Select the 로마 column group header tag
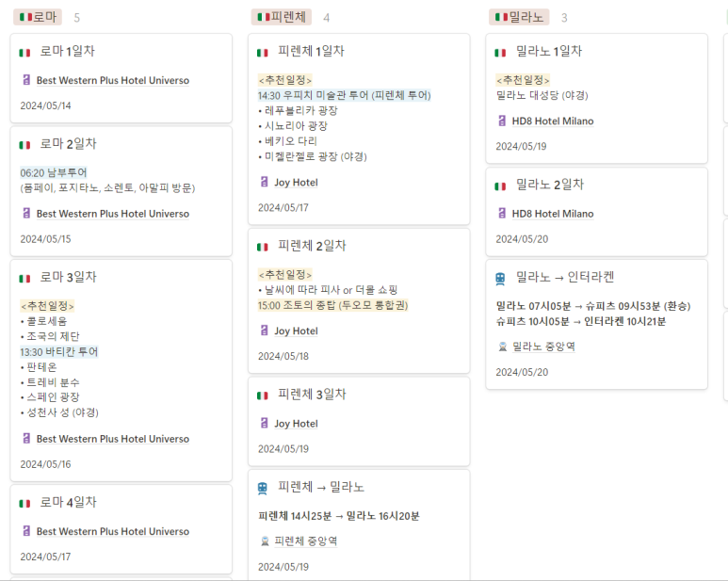 (x=38, y=17)
